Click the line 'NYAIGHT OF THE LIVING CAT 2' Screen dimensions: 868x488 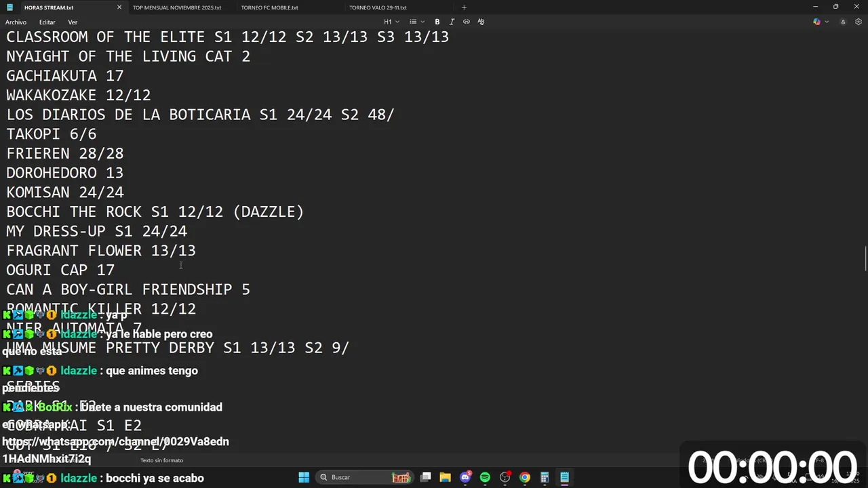pyautogui.click(x=128, y=56)
